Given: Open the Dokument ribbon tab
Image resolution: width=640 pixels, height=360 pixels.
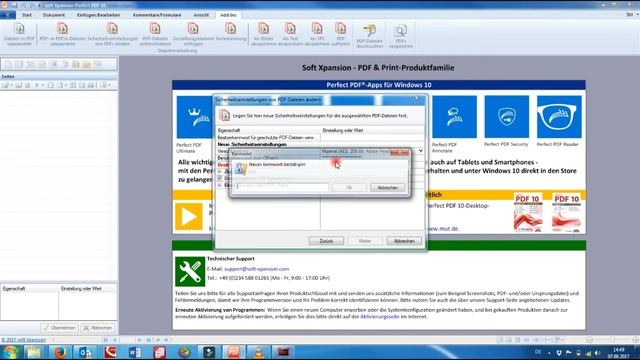Looking at the screenshot, I should coord(54,15).
